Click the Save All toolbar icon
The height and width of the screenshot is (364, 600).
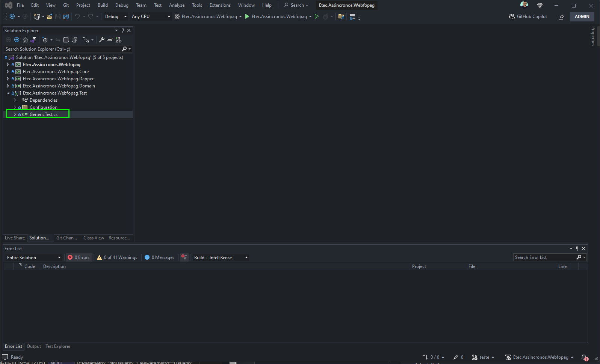(x=66, y=17)
